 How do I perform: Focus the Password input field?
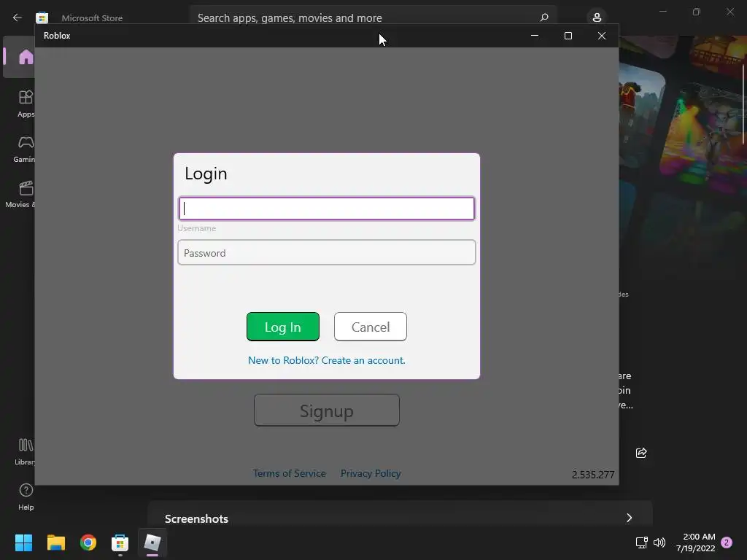[327, 252]
